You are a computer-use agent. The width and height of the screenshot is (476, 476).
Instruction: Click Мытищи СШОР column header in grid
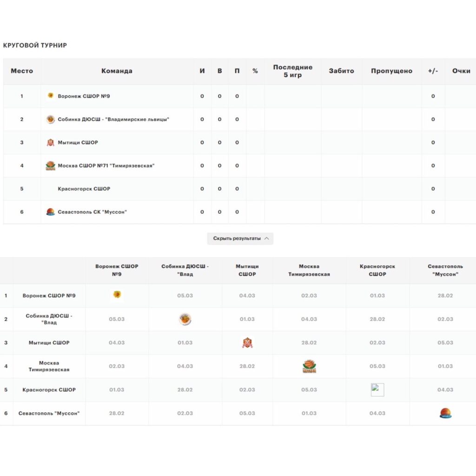click(247, 270)
